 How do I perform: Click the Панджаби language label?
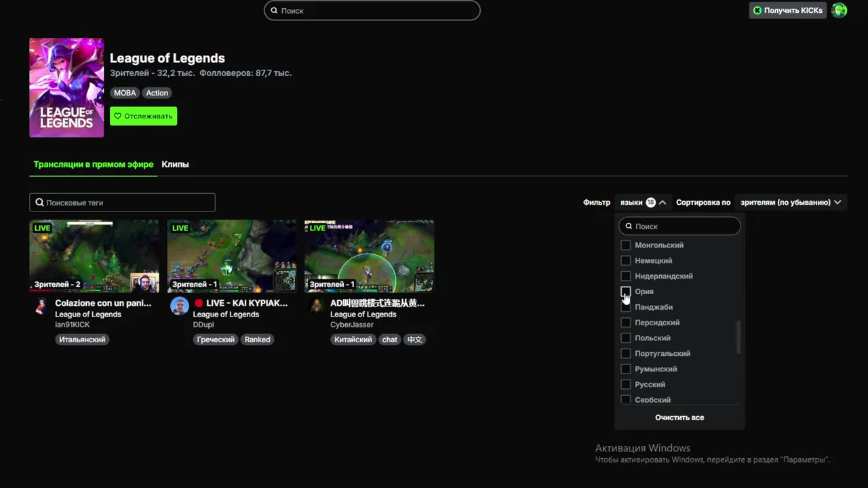[654, 307]
